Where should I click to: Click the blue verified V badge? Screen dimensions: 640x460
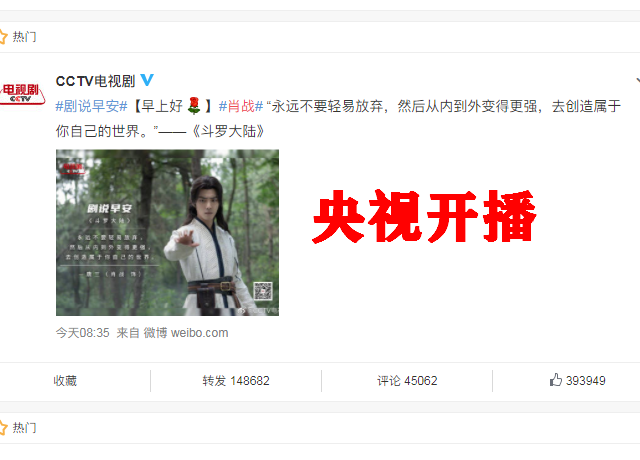pos(147,80)
